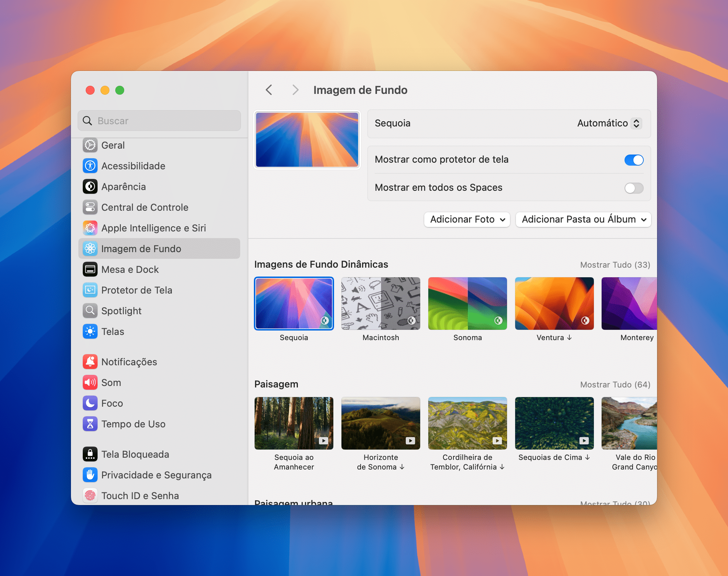The height and width of the screenshot is (576, 728).
Task: Click the current wallpaper preview image
Action: coord(307,140)
